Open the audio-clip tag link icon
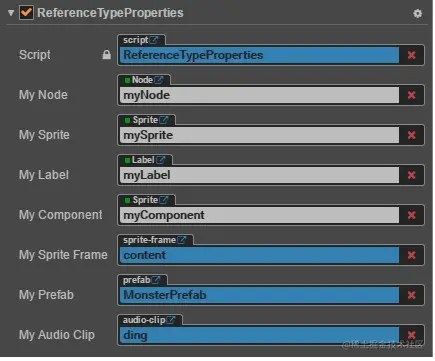The height and width of the screenshot is (361, 435). [171, 320]
